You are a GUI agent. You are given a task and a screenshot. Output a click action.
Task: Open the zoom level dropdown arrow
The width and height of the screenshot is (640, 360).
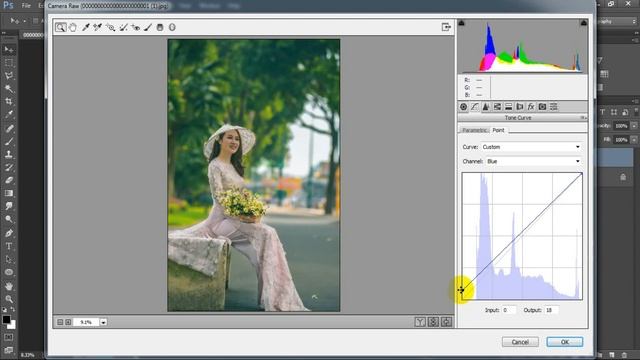click(x=104, y=322)
